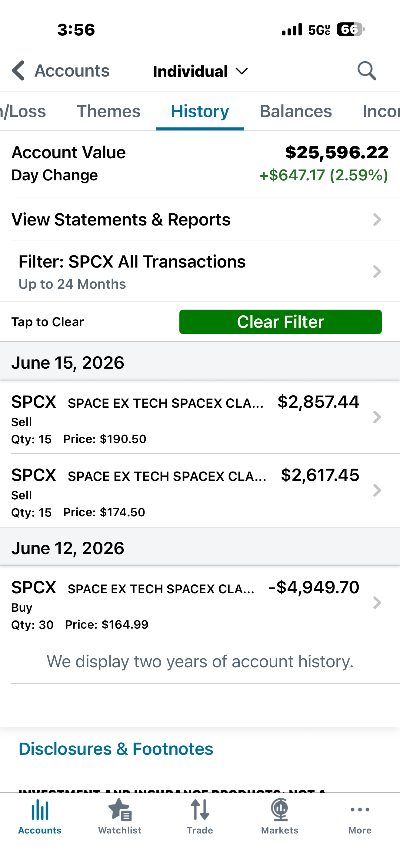400x868 pixels.
Task: Open View Statements & Reports
Action: (x=200, y=219)
